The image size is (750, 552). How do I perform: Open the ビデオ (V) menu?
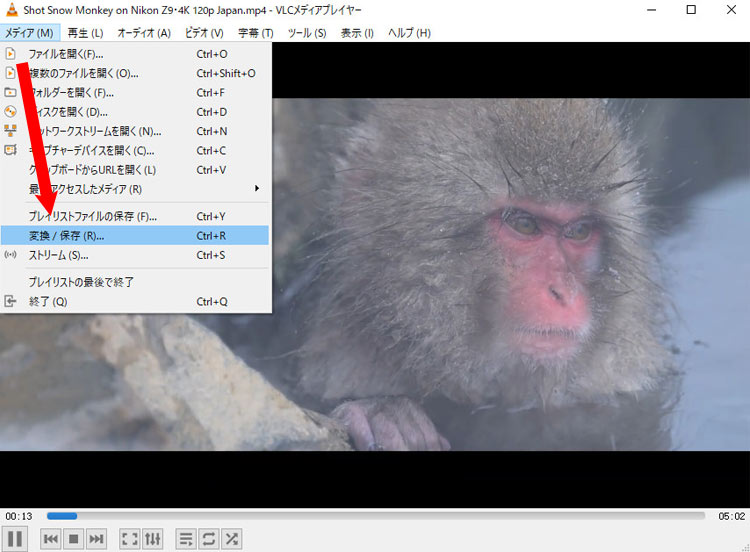[x=204, y=33]
